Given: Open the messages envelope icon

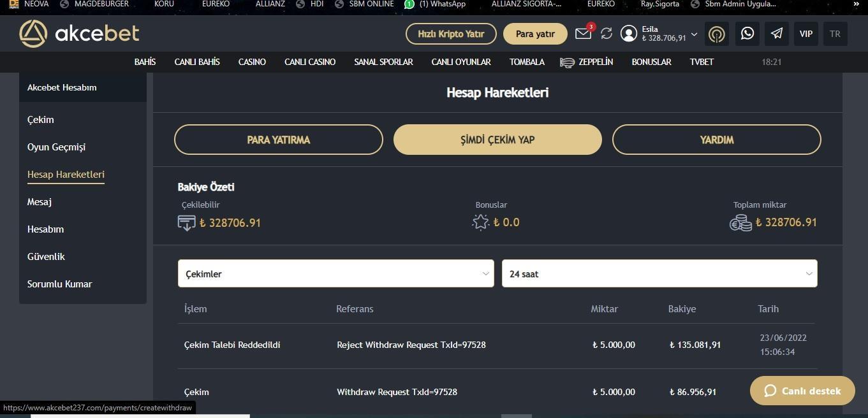Looking at the screenshot, I should click(x=583, y=34).
